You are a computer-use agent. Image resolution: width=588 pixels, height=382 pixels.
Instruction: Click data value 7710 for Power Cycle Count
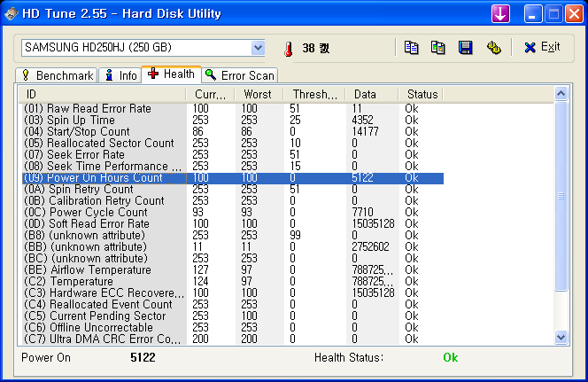[362, 213]
